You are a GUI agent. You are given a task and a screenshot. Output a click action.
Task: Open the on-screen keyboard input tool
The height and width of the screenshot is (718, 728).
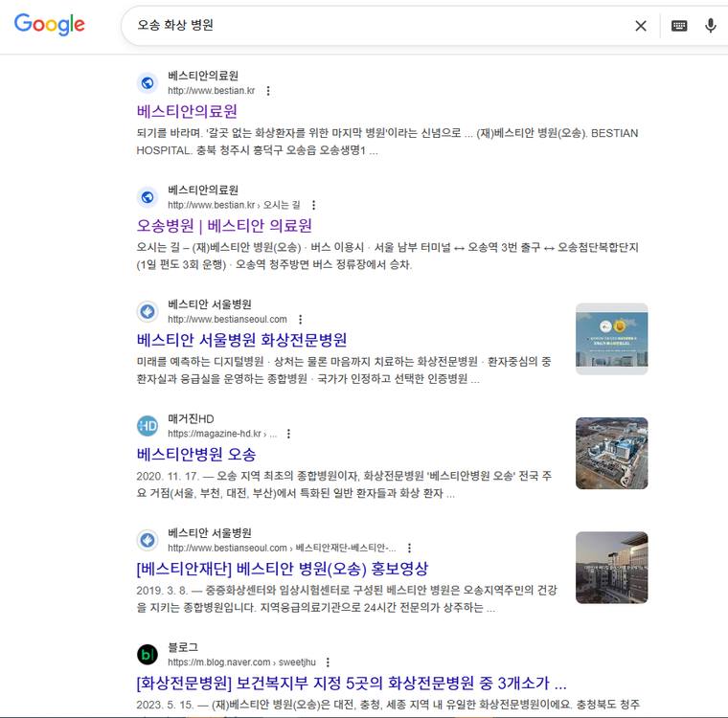pyautogui.click(x=679, y=26)
